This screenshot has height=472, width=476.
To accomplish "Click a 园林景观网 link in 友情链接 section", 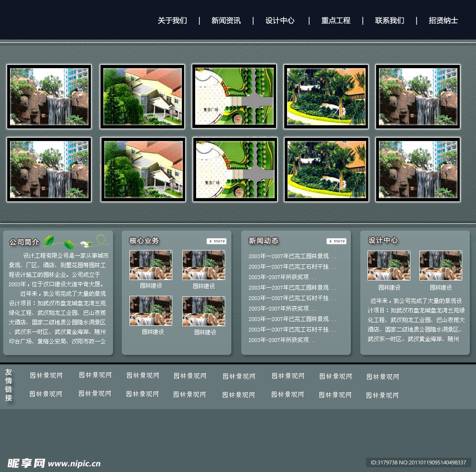I will click(x=47, y=375).
